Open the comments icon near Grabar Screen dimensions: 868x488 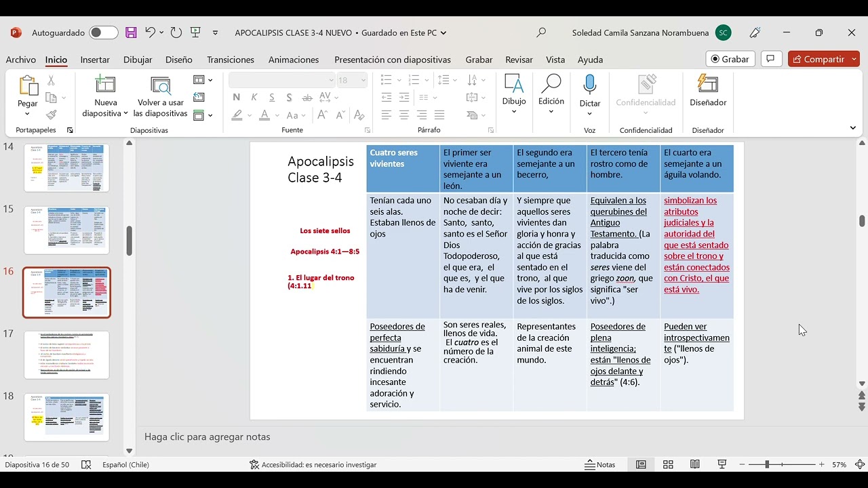(x=770, y=59)
